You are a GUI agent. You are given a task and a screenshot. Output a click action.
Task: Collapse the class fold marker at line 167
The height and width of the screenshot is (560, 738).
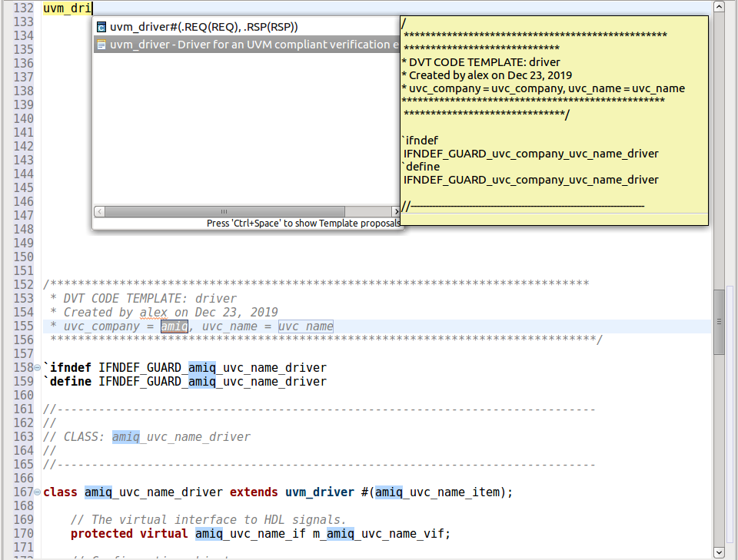[37, 492]
